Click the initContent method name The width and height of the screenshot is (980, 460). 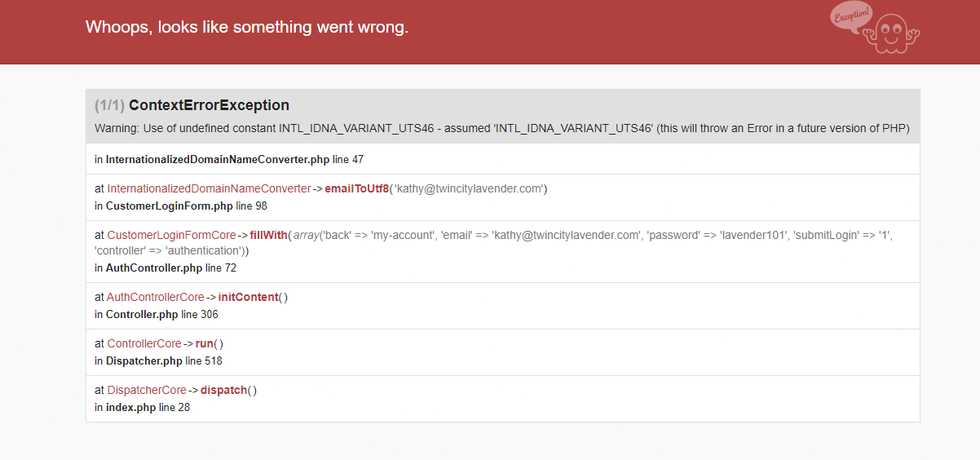coord(248,297)
